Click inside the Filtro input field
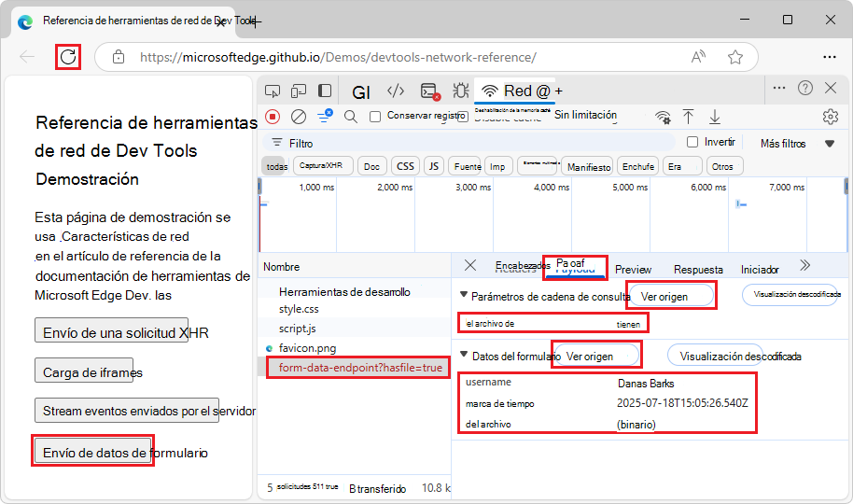The height and width of the screenshot is (504, 853). 468,143
